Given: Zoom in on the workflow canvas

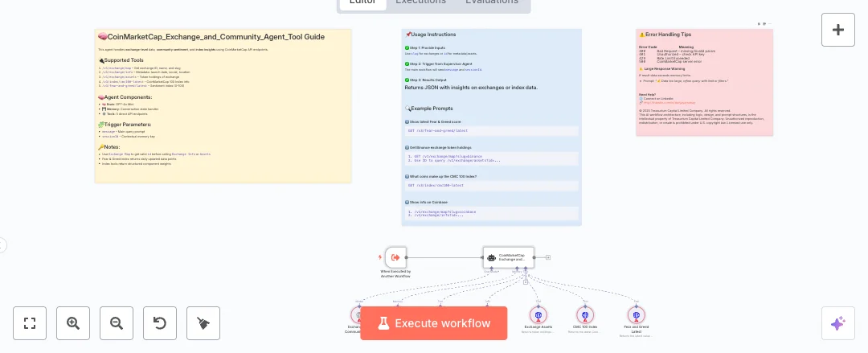Looking at the screenshot, I should 73,323.
